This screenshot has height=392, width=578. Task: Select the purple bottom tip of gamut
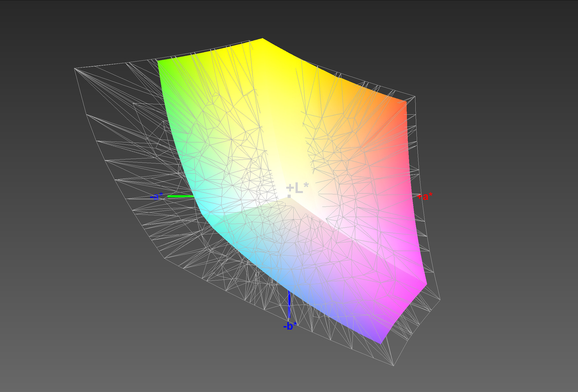(381, 342)
